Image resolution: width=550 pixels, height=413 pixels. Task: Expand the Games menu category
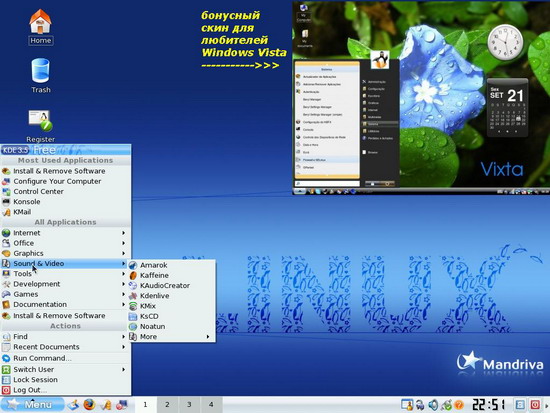pyautogui.click(x=66, y=294)
